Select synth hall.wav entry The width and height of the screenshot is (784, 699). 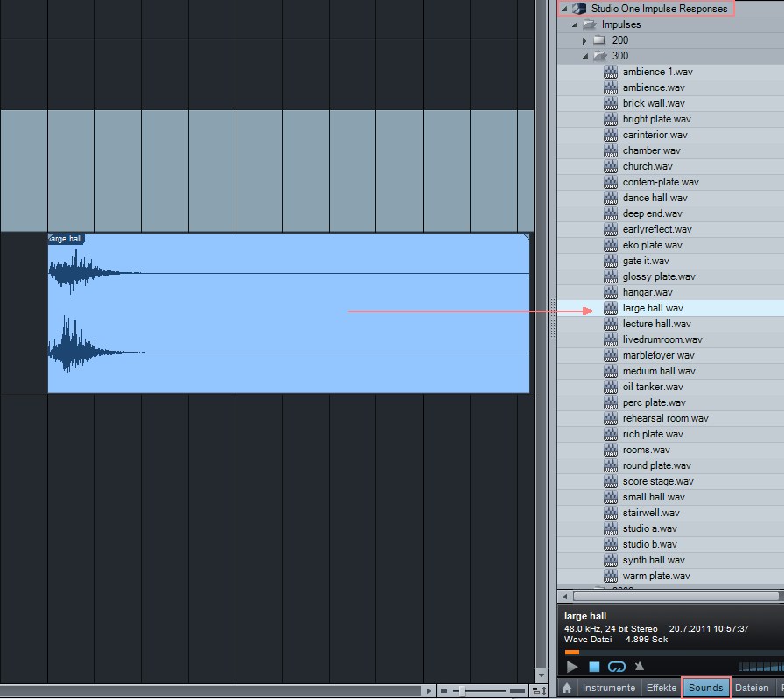pyautogui.click(x=670, y=560)
